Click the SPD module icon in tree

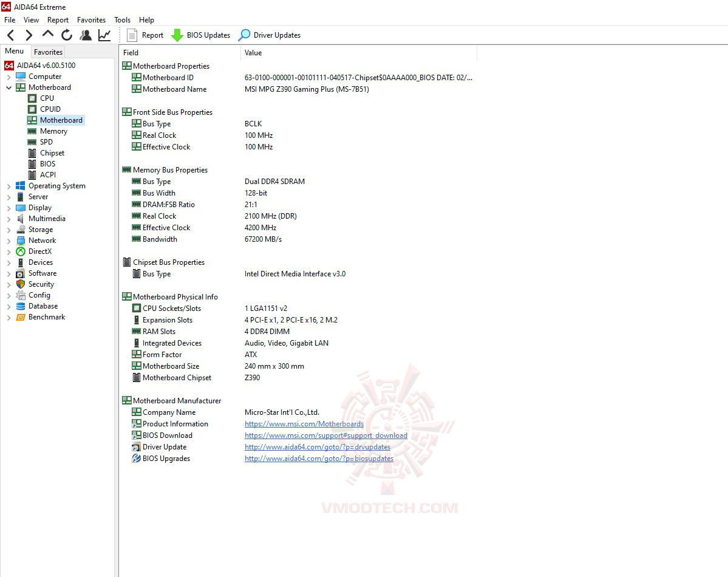[x=32, y=142]
